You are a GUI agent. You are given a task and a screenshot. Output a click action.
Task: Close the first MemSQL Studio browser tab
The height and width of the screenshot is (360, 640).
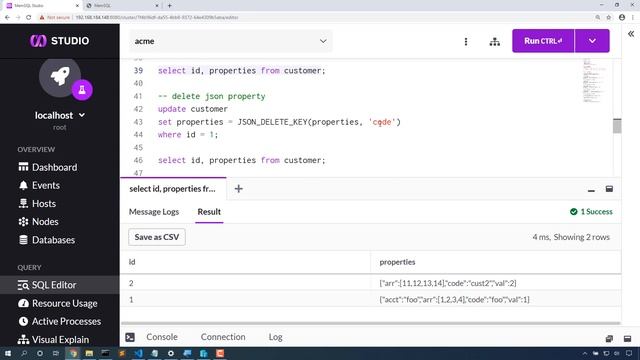click(x=78, y=6)
